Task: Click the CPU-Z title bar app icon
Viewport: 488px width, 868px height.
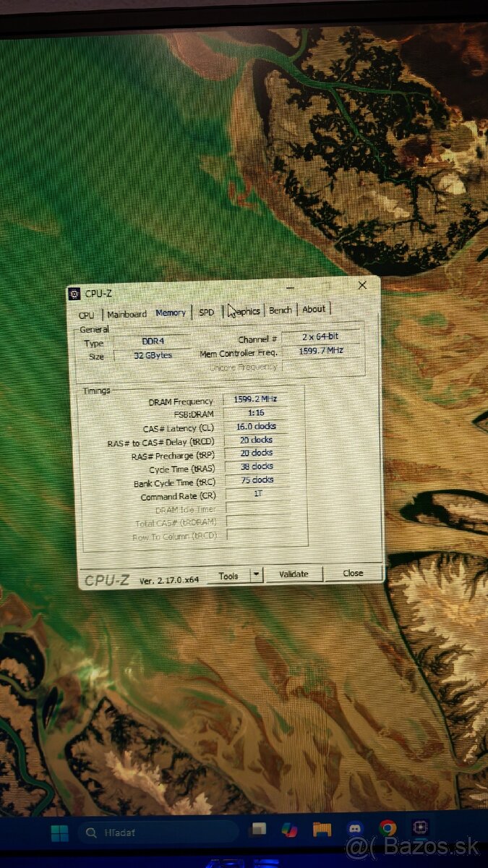Action: click(74, 294)
